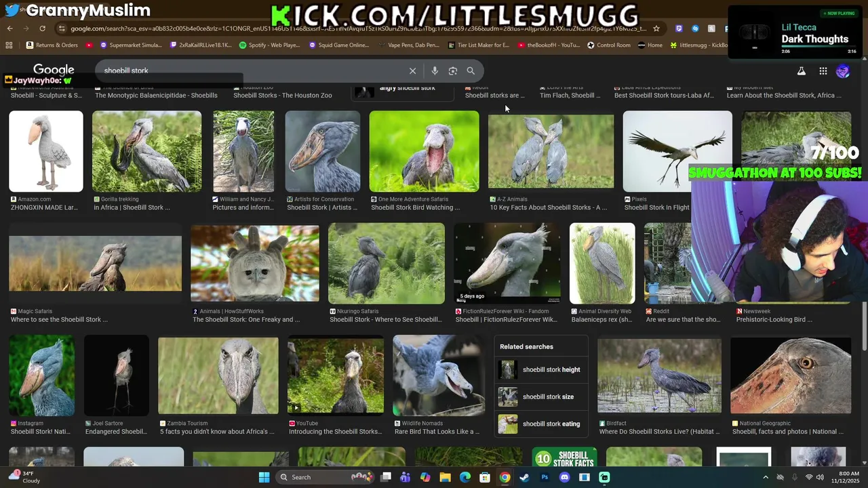Screen dimensions: 868x488
Task: Open the Joel Sartore endangered shoebill image
Action: pyautogui.click(x=117, y=375)
